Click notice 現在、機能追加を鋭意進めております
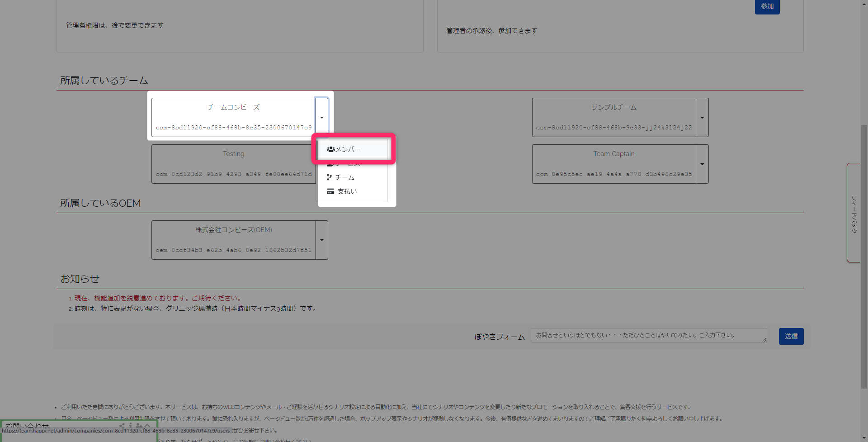868x442 pixels. 159,298
